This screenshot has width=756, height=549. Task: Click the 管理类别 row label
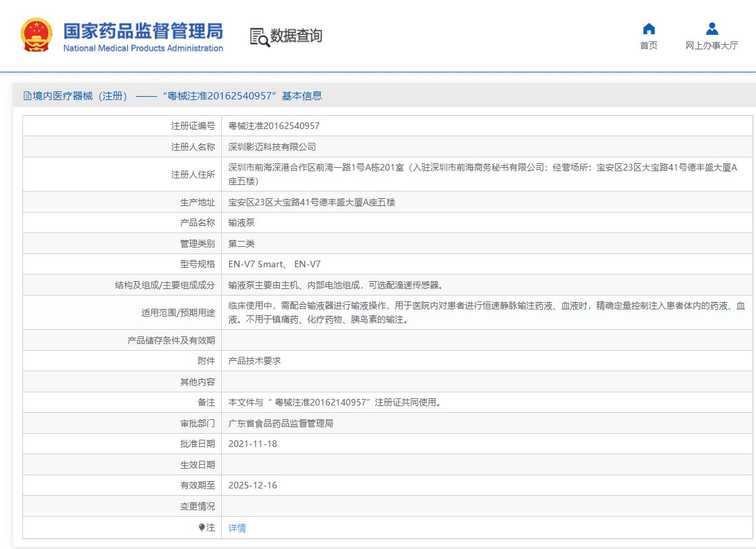click(x=197, y=244)
